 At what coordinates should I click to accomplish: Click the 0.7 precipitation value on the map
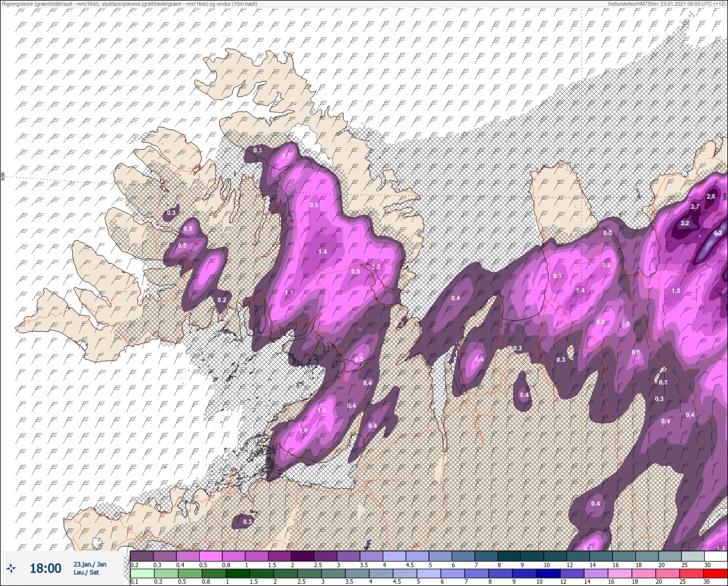coord(287,156)
